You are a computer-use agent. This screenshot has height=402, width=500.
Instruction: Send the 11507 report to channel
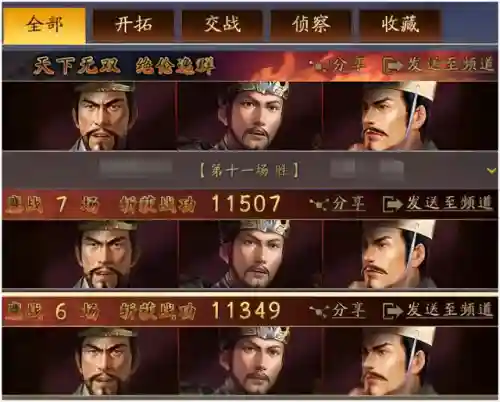pos(438,203)
